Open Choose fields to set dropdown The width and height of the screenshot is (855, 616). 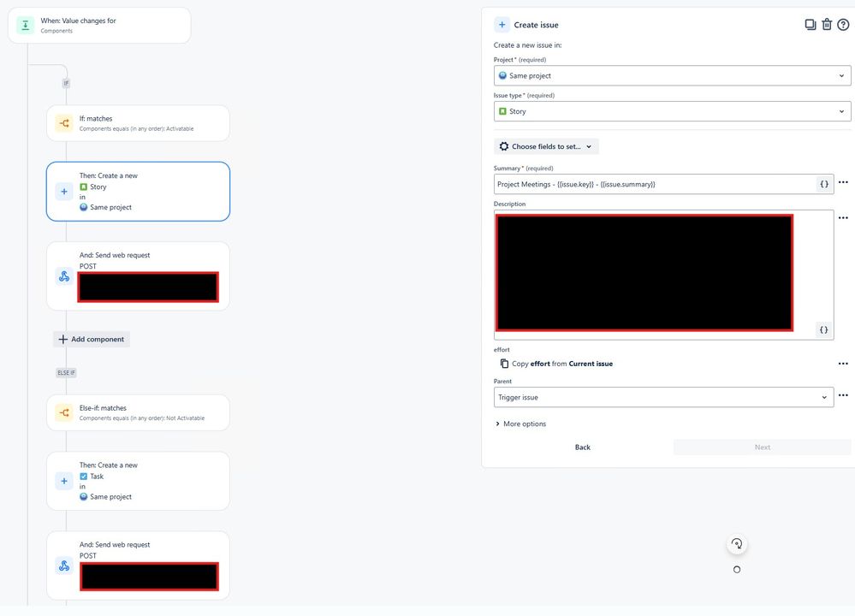pos(546,146)
